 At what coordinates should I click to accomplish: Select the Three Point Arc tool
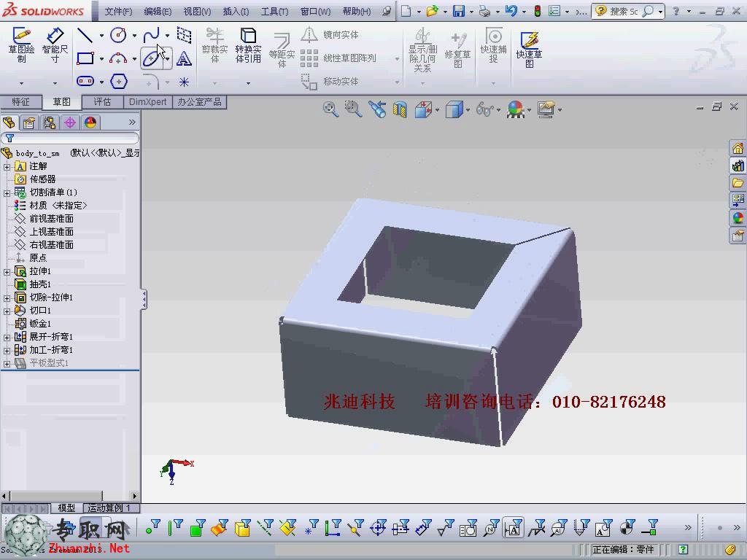[x=118, y=58]
